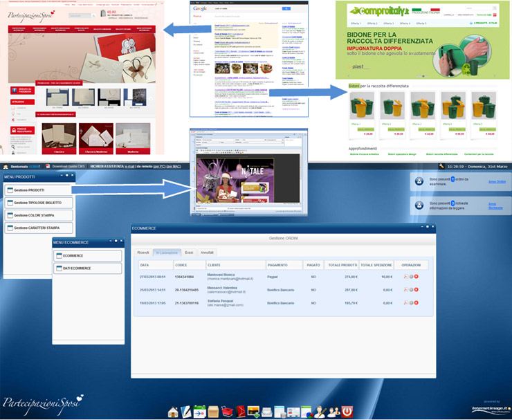Open DATI ECOMMERCE entry
This screenshot has height=420, width=512.
[87, 268]
